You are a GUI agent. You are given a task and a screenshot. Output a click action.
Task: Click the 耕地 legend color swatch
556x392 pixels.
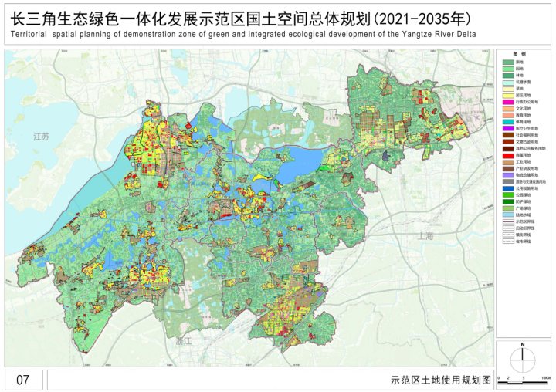[508, 62]
